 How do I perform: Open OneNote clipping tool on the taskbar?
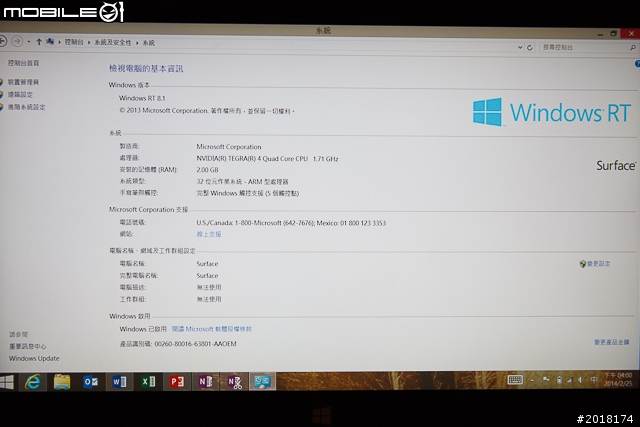[234, 382]
